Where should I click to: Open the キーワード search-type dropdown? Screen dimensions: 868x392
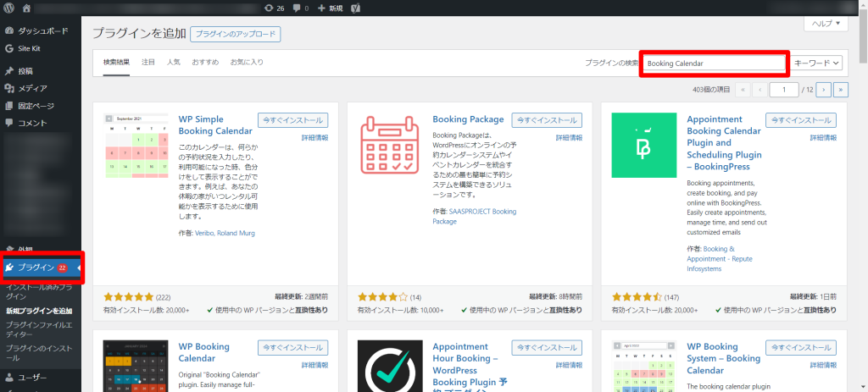tap(816, 63)
